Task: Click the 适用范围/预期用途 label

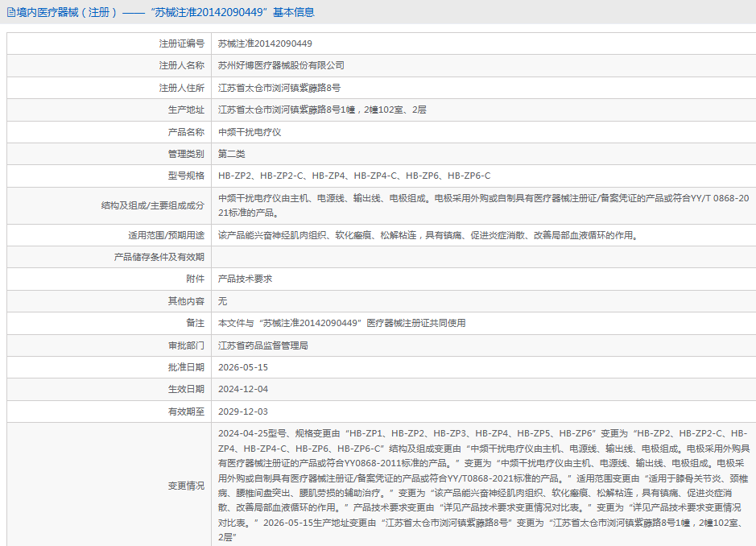Action: 167,235
